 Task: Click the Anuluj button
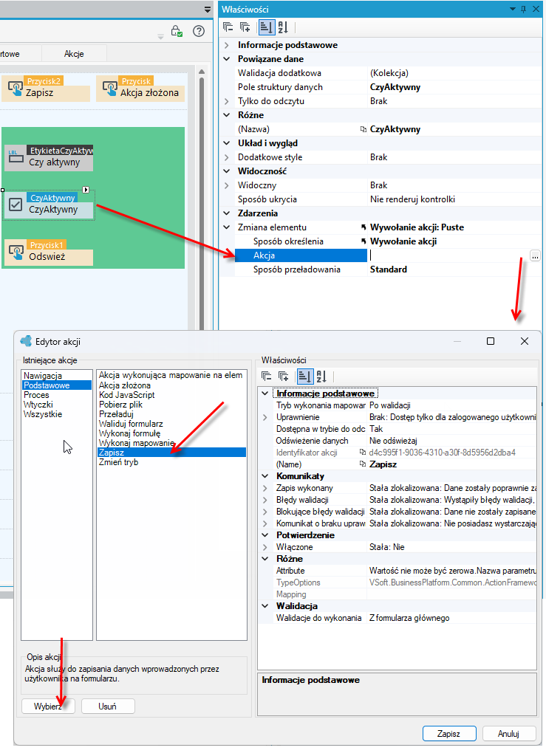509,733
